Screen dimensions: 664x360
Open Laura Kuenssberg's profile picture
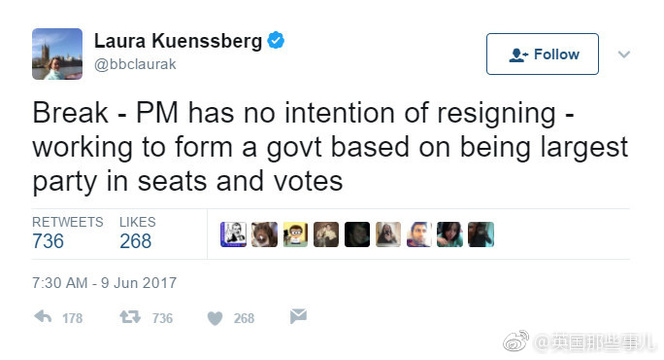click(x=57, y=54)
